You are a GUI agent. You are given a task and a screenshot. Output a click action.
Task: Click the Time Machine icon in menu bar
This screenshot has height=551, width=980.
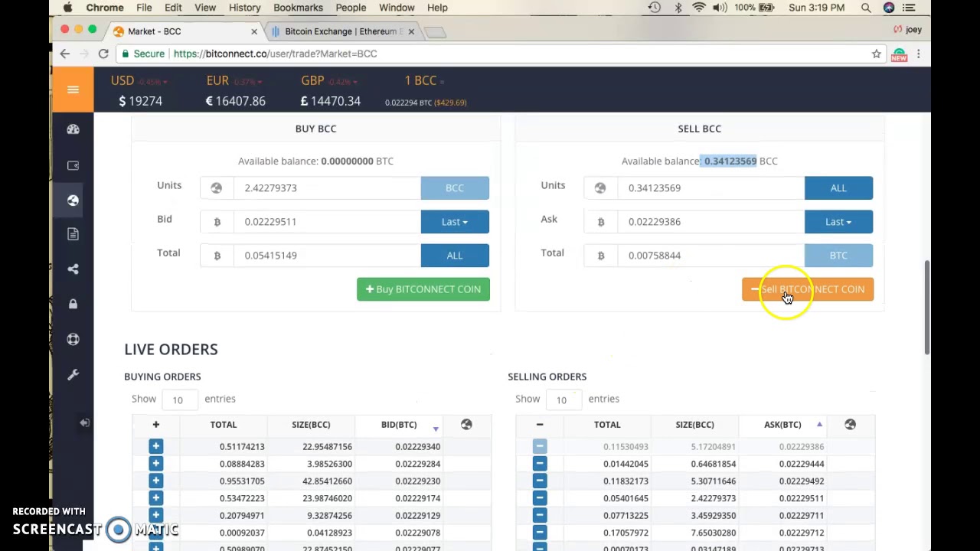coord(655,8)
